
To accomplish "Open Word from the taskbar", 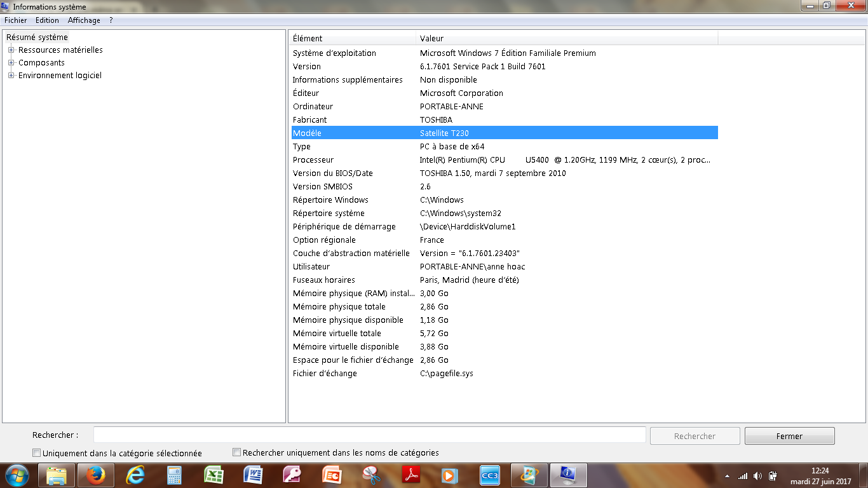I will (x=253, y=475).
